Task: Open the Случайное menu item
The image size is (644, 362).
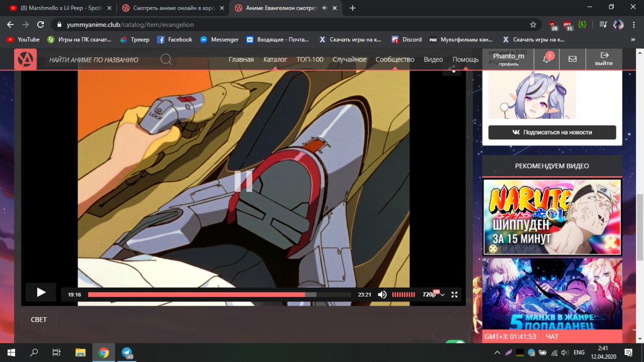Action: [x=350, y=59]
